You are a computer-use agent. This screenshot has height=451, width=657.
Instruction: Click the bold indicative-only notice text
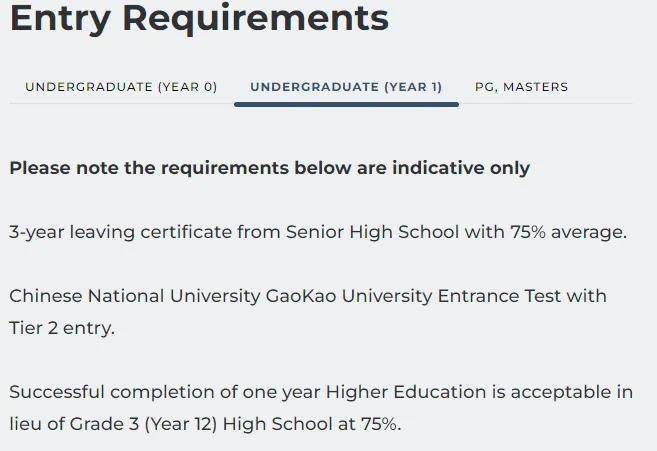[x=269, y=168]
